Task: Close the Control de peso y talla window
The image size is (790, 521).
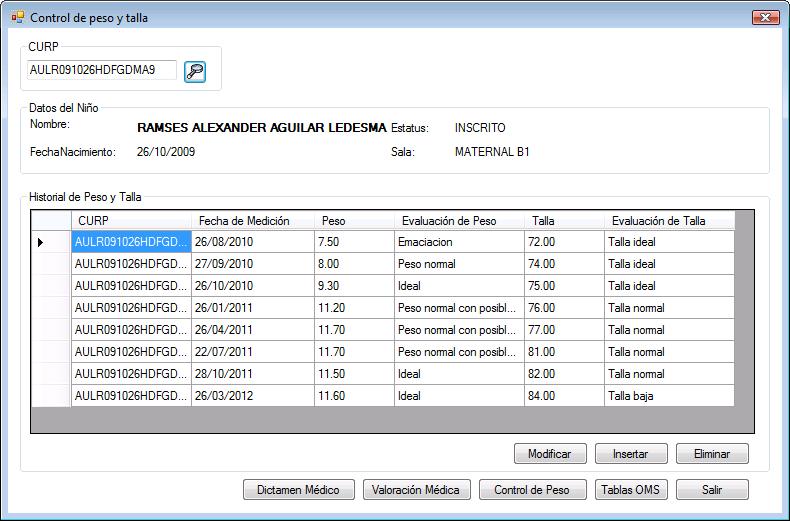Action: 765,18
